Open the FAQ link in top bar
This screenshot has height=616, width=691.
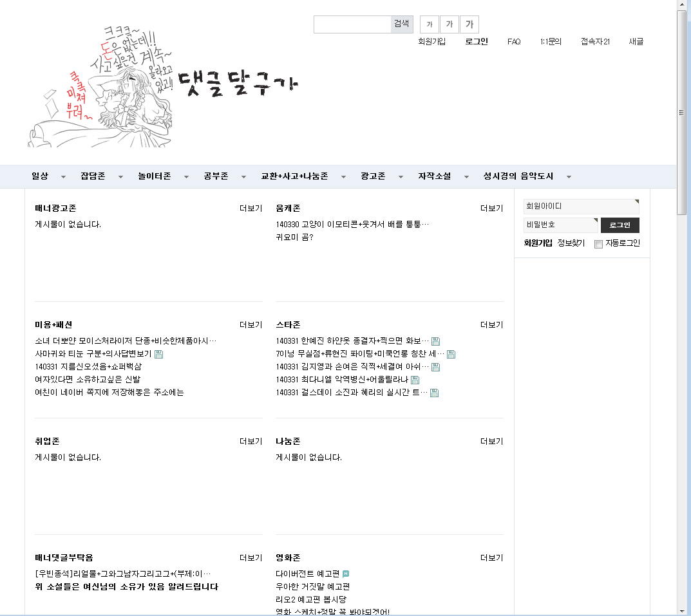tap(514, 42)
